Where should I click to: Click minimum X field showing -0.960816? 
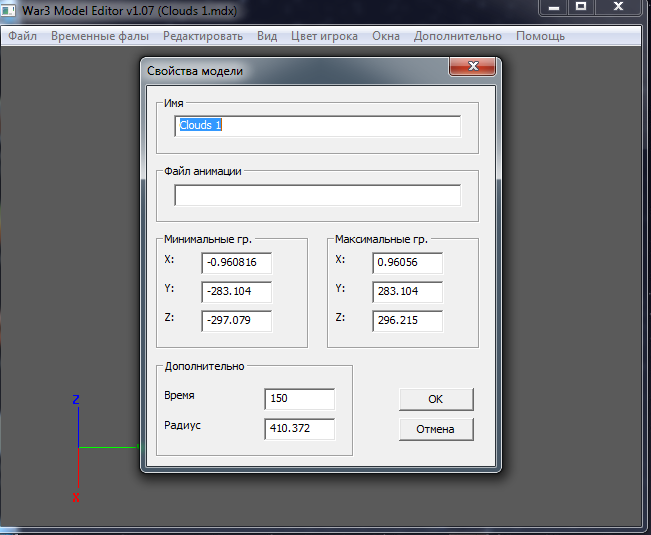coord(237,263)
